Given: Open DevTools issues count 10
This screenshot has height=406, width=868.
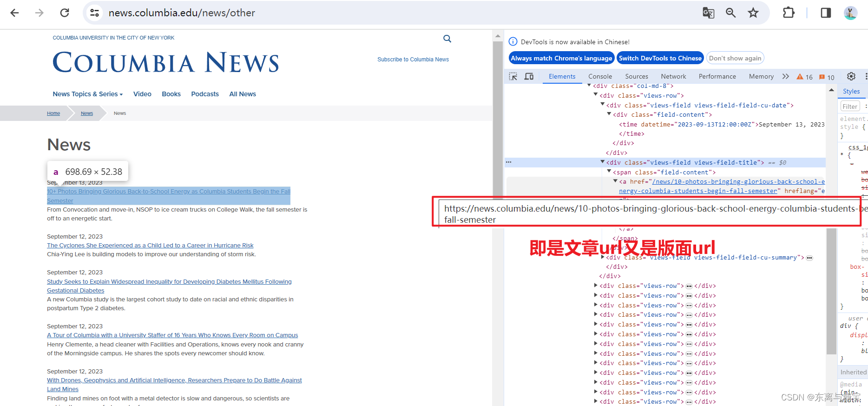Looking at the screenshot, I should [827, 77].
